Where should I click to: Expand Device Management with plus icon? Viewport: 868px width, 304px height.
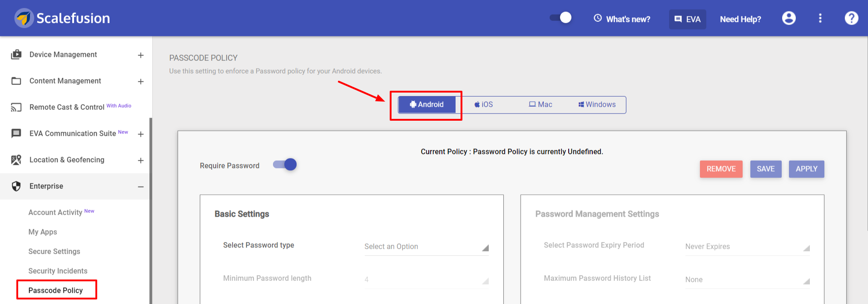pos(141,55)
